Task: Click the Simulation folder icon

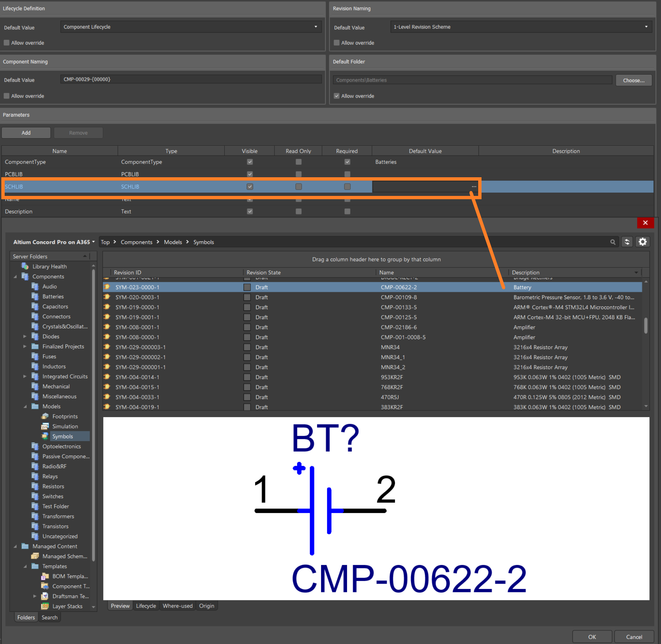Action: pyautogui.click(x=47, y=428)
